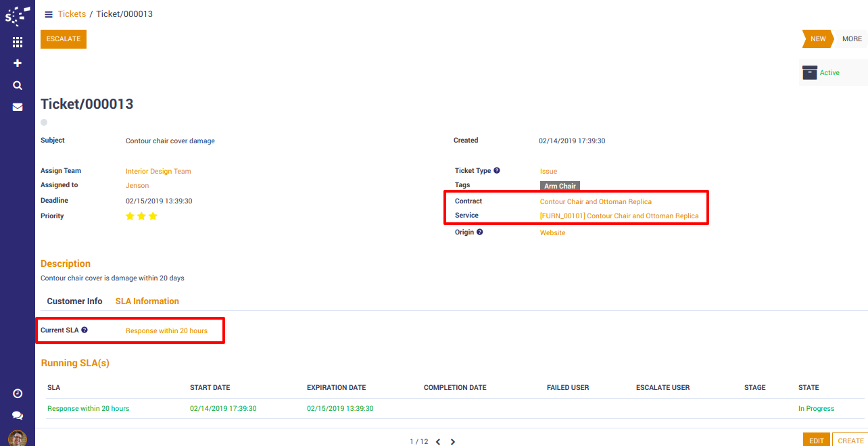The width and height of the screenshot is (868, 446).
Task: Click the Ticket Type help question icon
Action: pos(497,171)
